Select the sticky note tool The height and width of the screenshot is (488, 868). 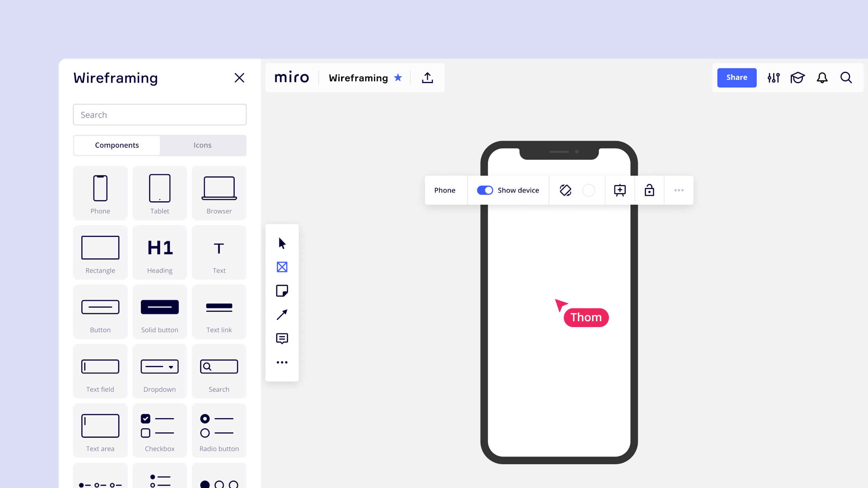tap(282, 291)
